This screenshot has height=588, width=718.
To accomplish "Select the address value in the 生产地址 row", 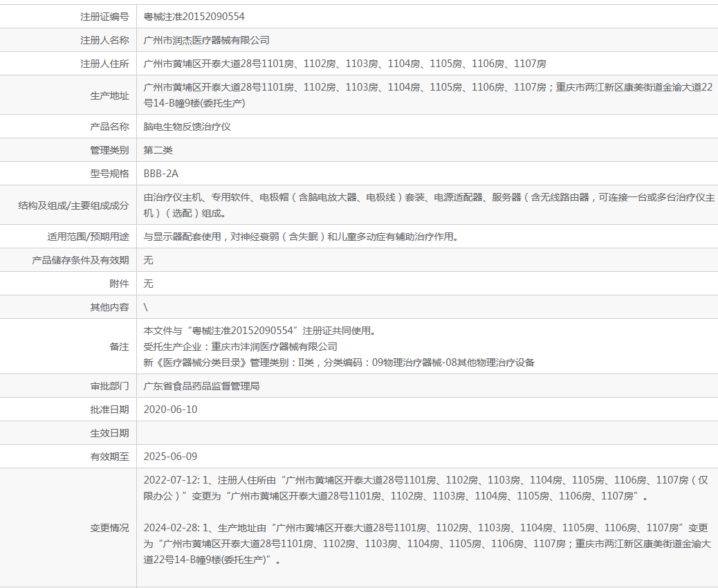I will pyautogui.click(x=428, y=95).
